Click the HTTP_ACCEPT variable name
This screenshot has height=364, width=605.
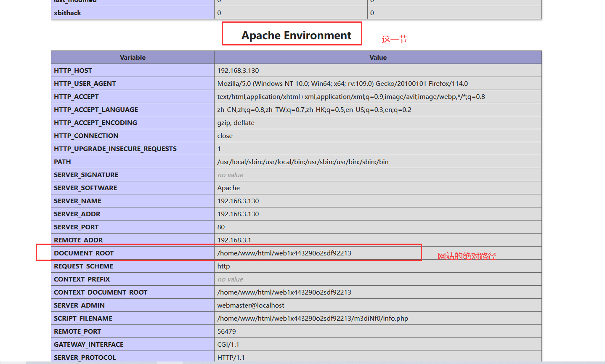[x=76, y=96]
